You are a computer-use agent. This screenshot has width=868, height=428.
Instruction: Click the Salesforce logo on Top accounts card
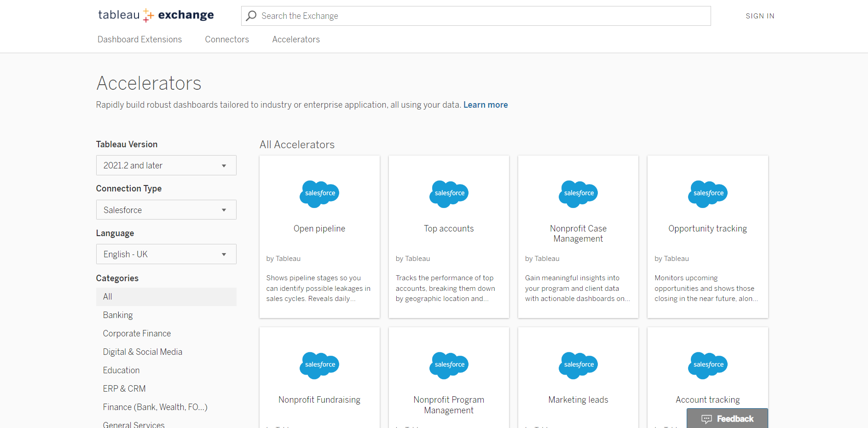[449, 194]
